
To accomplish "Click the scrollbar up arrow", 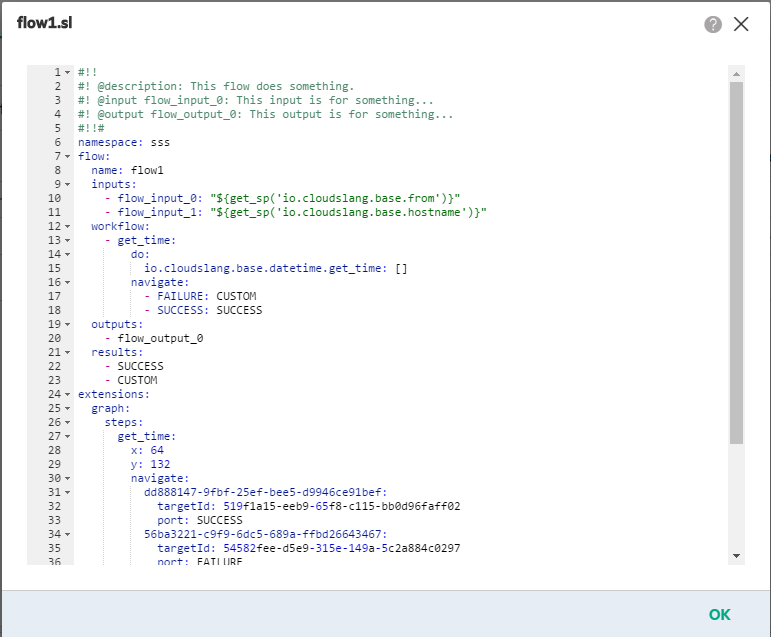I will pos(737,74).
